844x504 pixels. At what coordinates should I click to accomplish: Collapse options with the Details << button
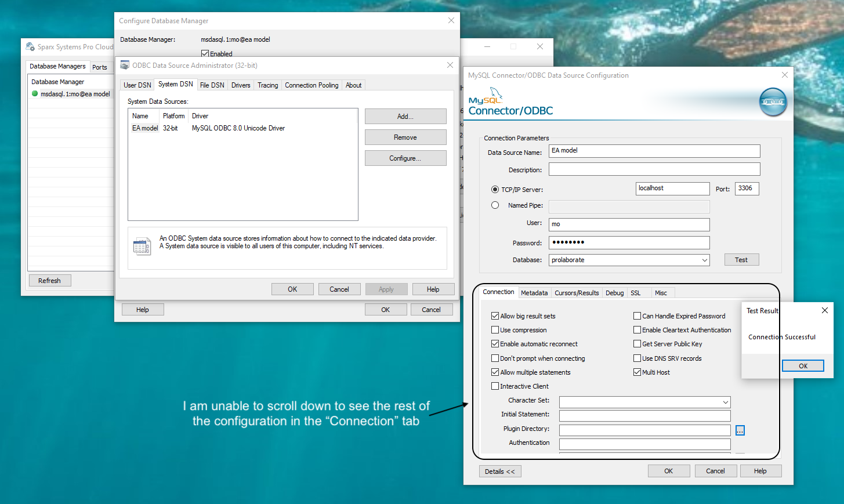[x=500, y=472]
